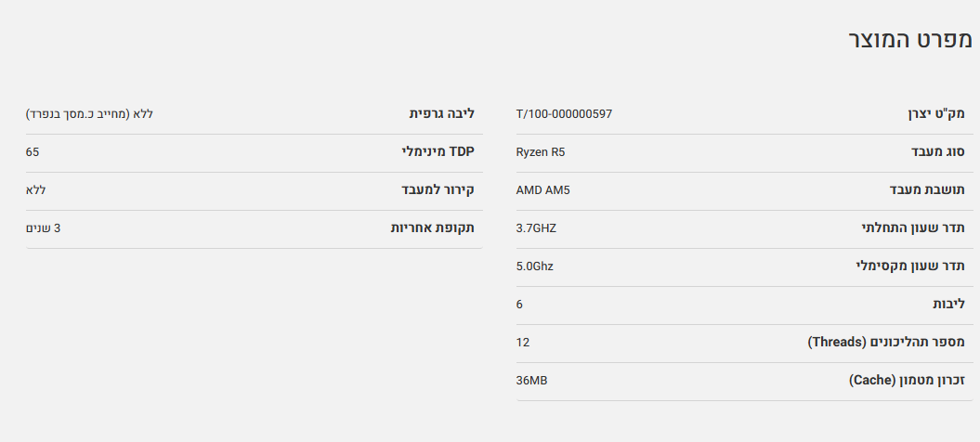
Task: Click the 36MB cache value
Action: coord(532,381)
